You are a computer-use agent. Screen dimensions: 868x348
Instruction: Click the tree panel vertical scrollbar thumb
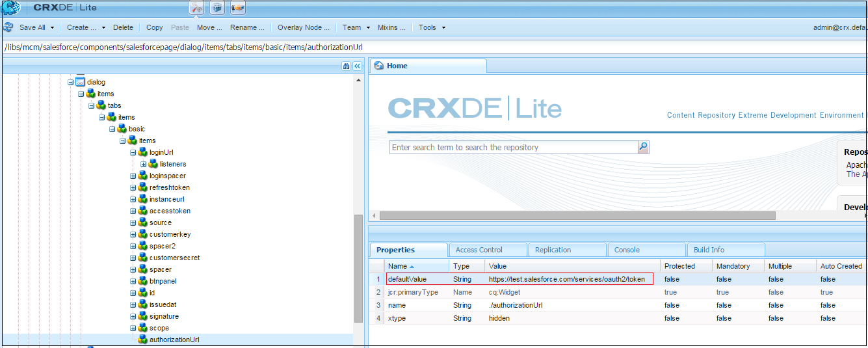[x=358, y=268]
